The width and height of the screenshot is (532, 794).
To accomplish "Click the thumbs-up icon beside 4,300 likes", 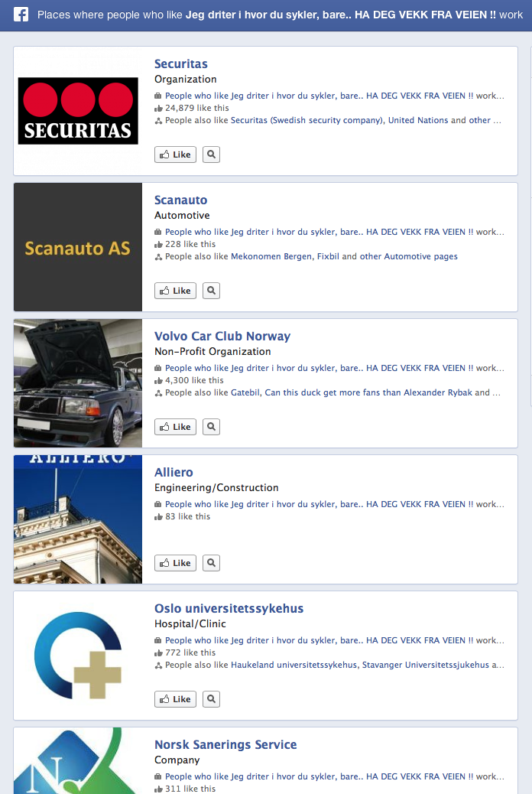I will click(158, 381).
